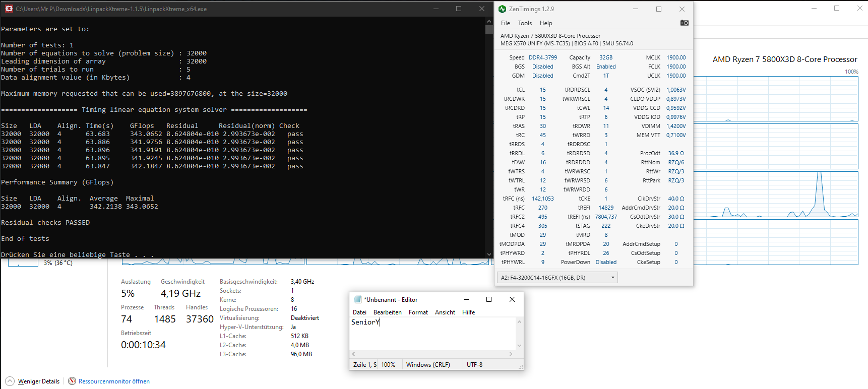Click console scrollbar down arrow
The image size is (868, 389).
(x=489, y=254)
